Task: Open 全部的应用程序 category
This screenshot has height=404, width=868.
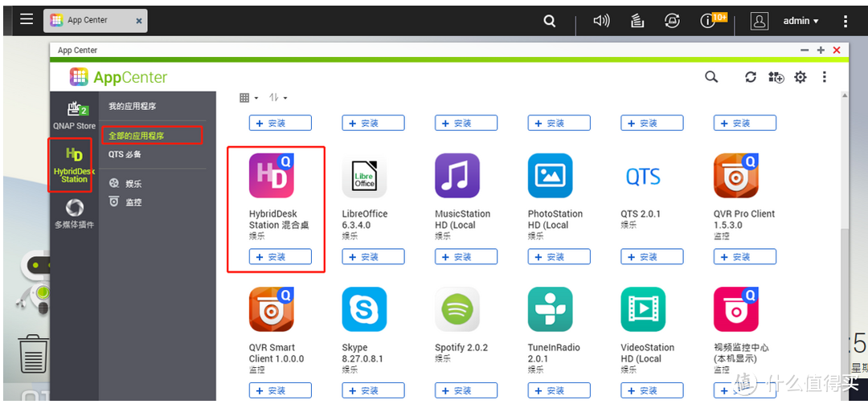Action: [x=136, y=136]
